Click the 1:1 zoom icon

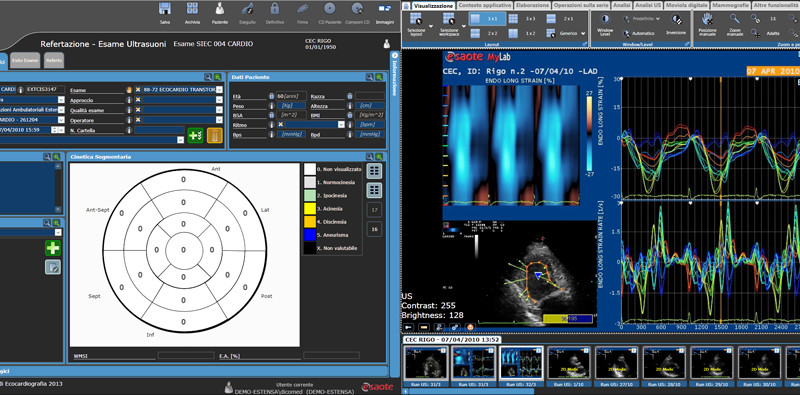tap(755, 18)
